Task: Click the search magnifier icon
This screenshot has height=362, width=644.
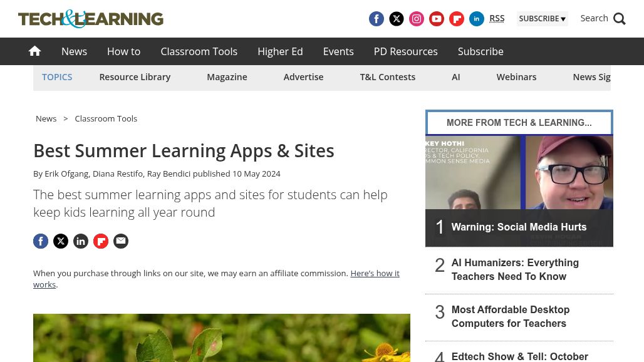Action: pyautogui.click(x=620, y=19)
